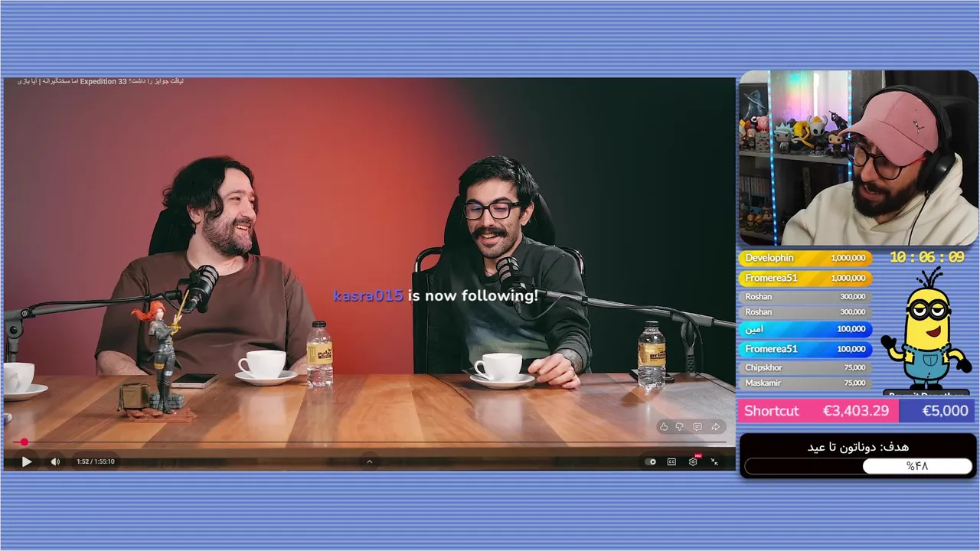Click the Shortcut label in the pink bar

pyautogui.click(x=771, y=411)
